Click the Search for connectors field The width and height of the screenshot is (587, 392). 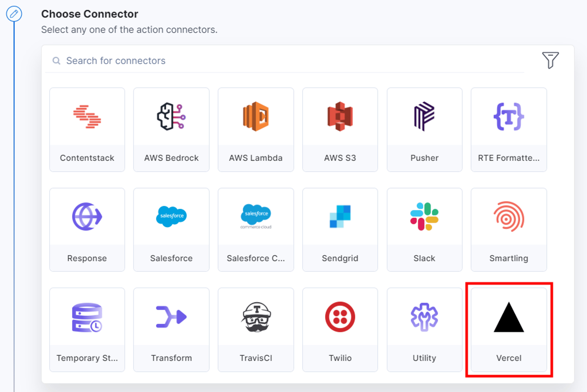[284, 61]
